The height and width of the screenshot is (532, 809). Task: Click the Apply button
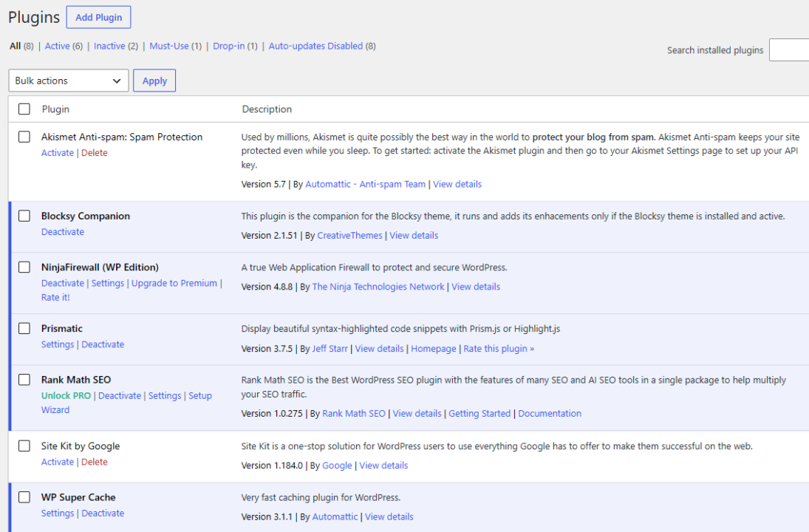pyautogui.click(x=154, y=81)
